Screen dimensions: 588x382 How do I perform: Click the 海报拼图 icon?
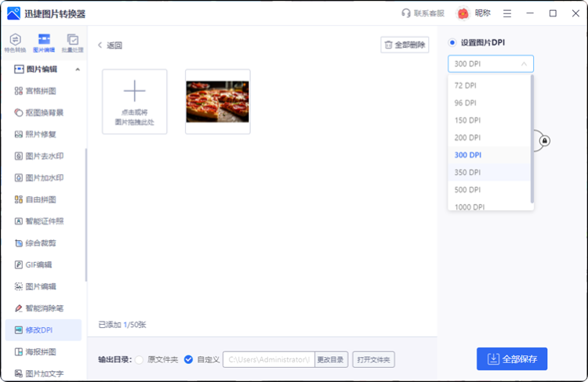[18, 352]
